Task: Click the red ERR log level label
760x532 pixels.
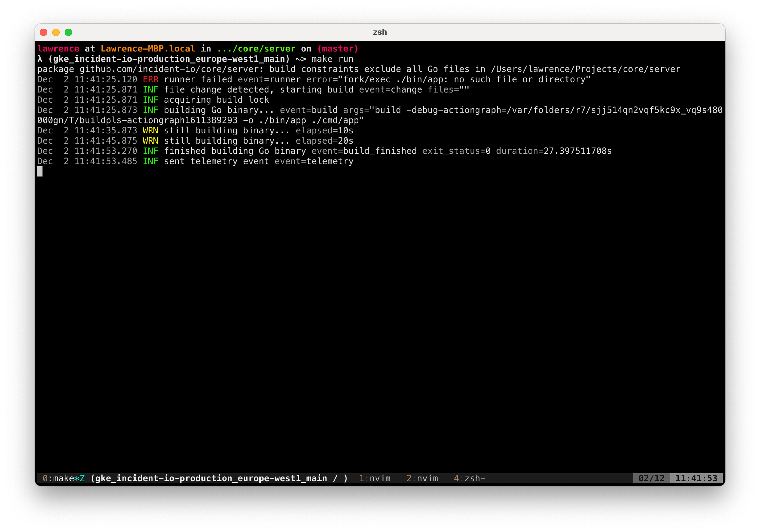Action: (151, 79)
